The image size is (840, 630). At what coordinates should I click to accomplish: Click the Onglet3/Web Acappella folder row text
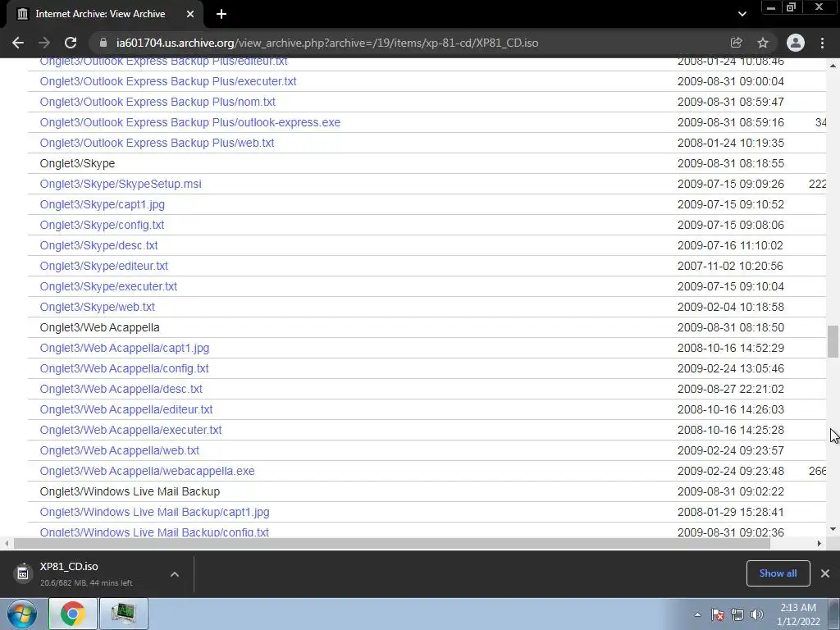(99, 327)
